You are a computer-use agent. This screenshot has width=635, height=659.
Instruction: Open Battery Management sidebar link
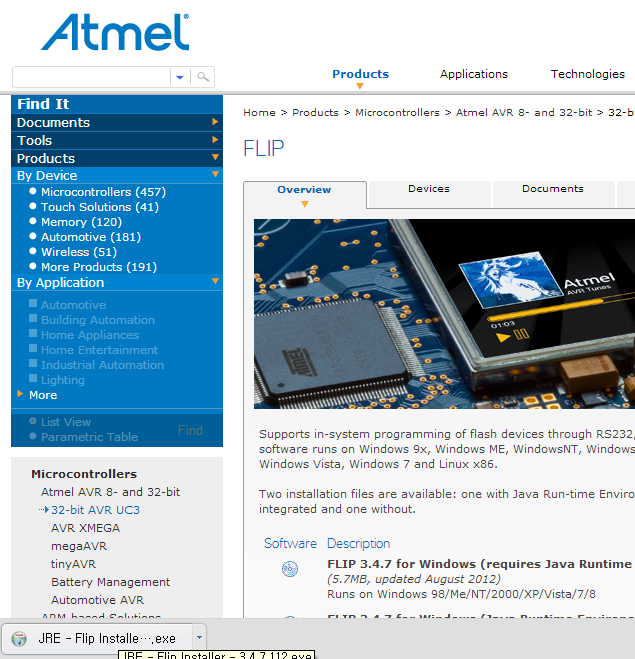pyautogui.click(x=111, y=582)
